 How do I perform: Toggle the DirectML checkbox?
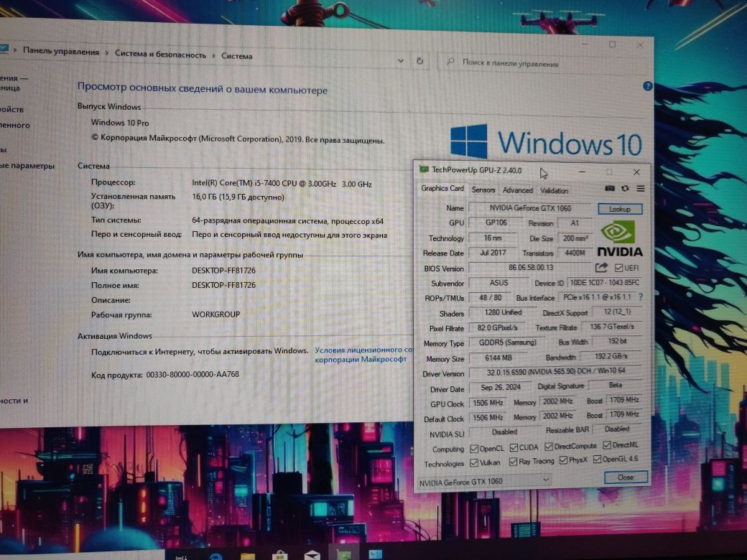point(607,445)
